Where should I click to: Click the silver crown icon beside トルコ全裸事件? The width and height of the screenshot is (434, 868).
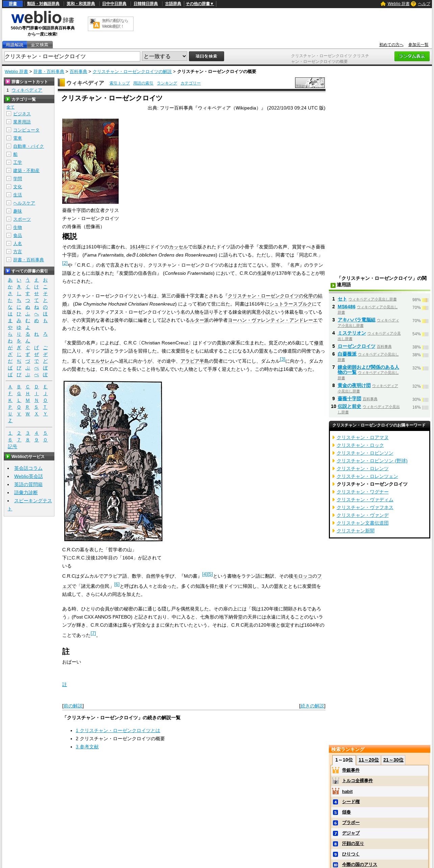click(335, 781)
